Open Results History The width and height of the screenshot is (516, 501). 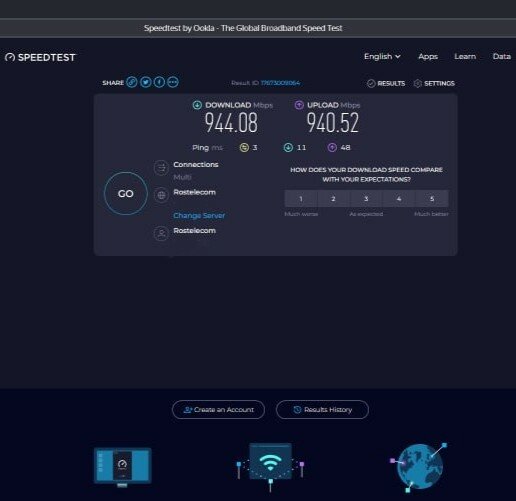pyautogui.click(x=322, y=409)
